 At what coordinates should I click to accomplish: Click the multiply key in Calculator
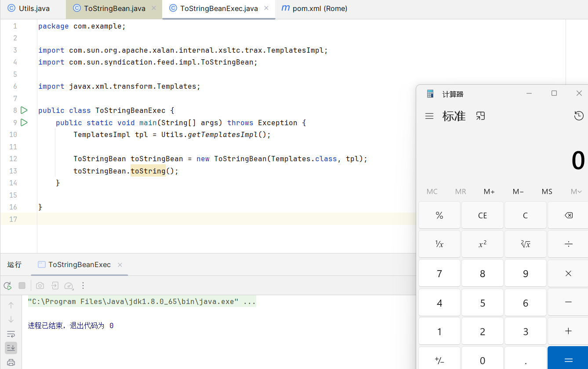pos(568,273)
